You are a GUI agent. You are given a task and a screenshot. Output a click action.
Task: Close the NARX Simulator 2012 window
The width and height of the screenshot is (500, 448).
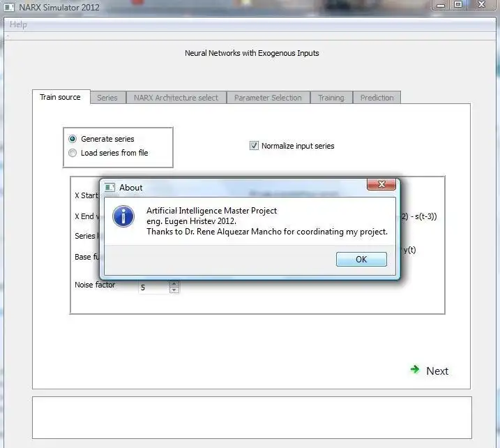[x=481, y=5]
